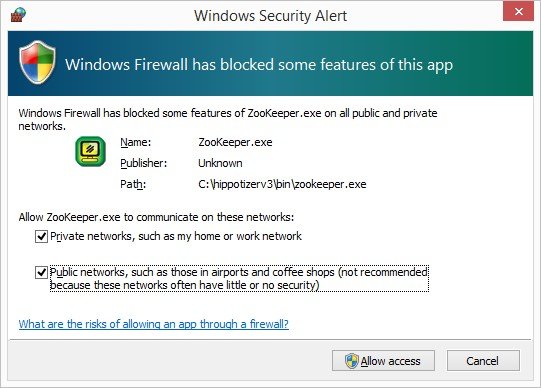Close the Windows Security Alert dialog

click(x=518, y=12)
